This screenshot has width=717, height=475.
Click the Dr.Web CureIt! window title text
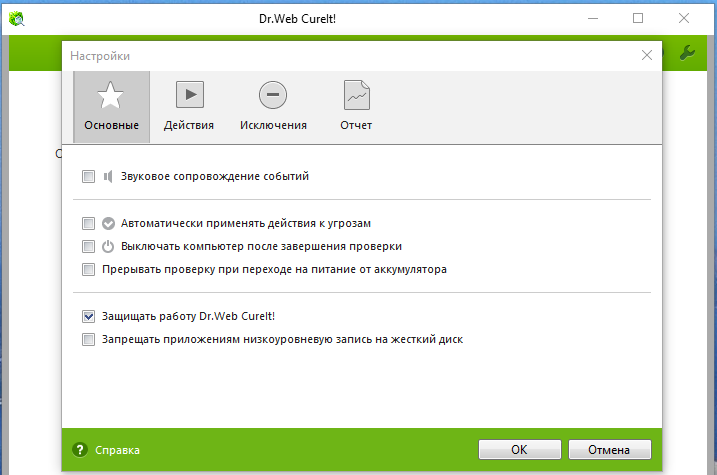tap(297, 19)
